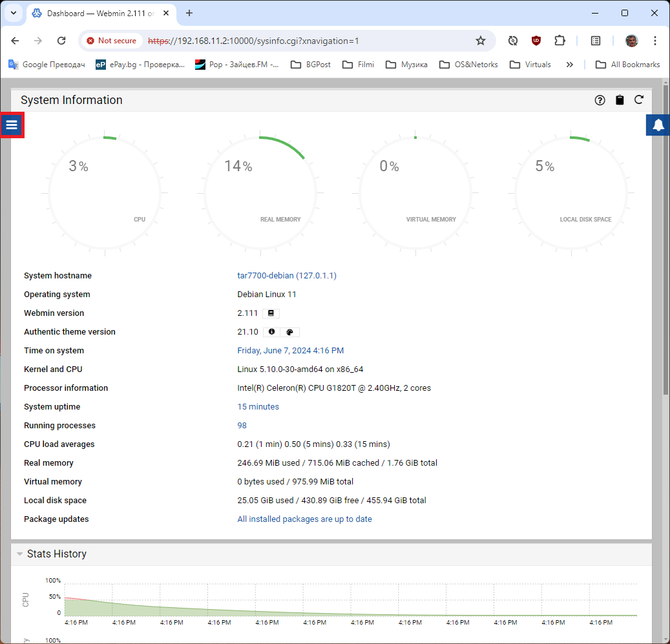Open Chrome profile avatar
The width and height of the screenshot is (670, 644).
(x=631, y=41)
